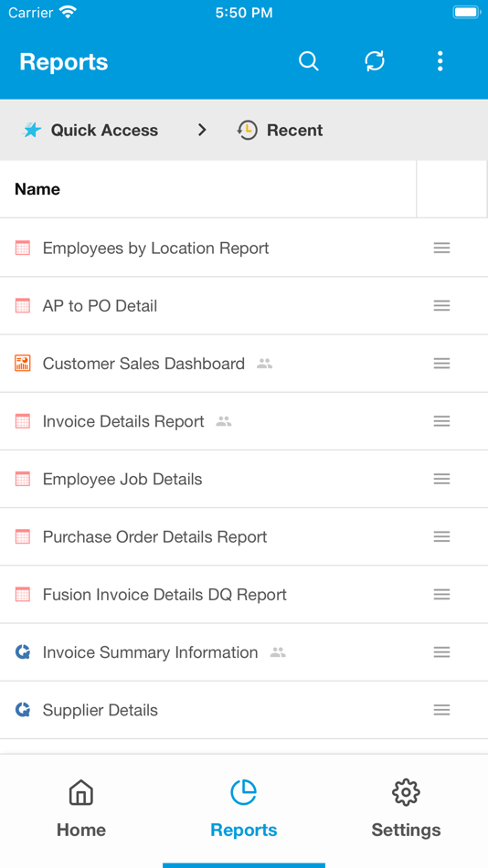Open row menu for AP to PO Detail
The height and width of the screenshot is (868, 488).
pos(441,305)
